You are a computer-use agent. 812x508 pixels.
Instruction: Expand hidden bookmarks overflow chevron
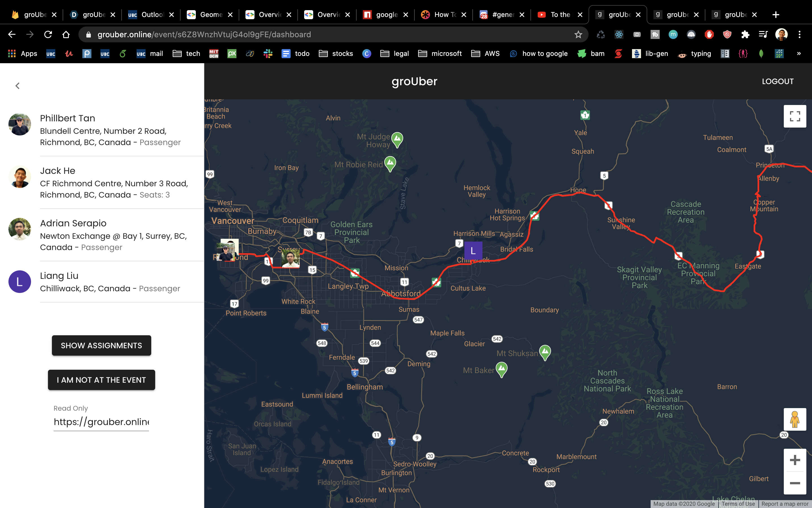point(798,53)
